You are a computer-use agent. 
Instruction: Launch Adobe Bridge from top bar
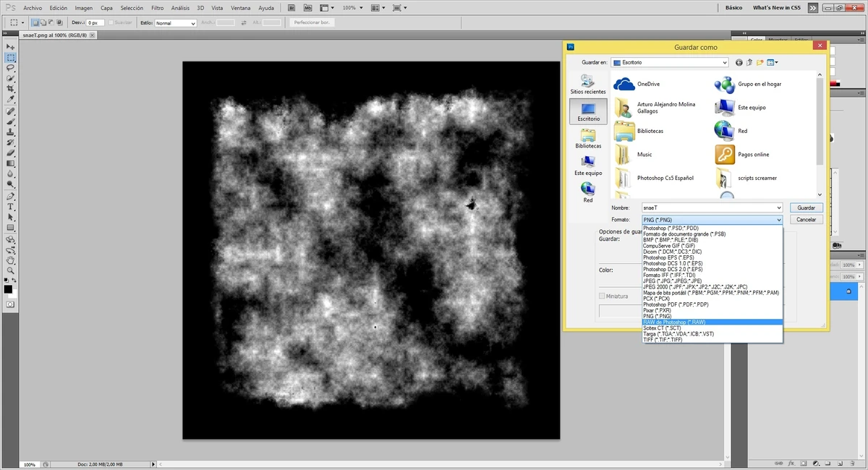coord(291,7)
